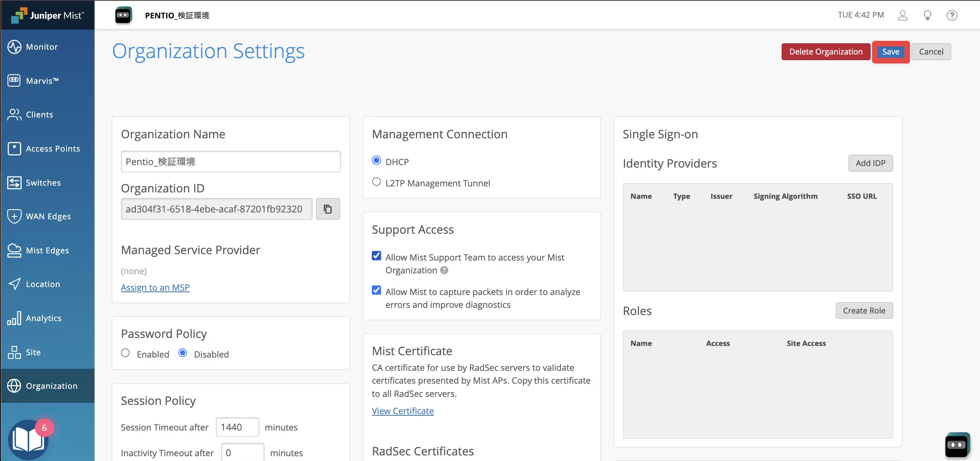
Task: Copy the Organization ID to clipboard
Action: click(x=328, y=209)
